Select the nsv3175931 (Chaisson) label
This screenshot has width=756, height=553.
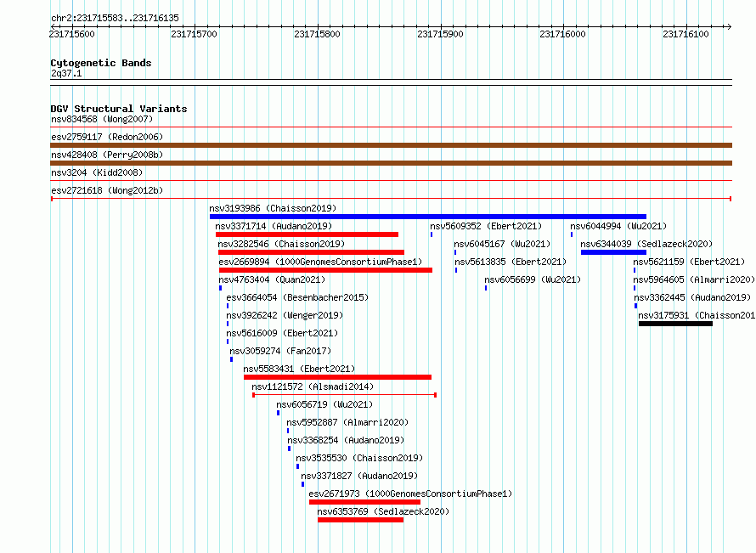coord(697,315)
